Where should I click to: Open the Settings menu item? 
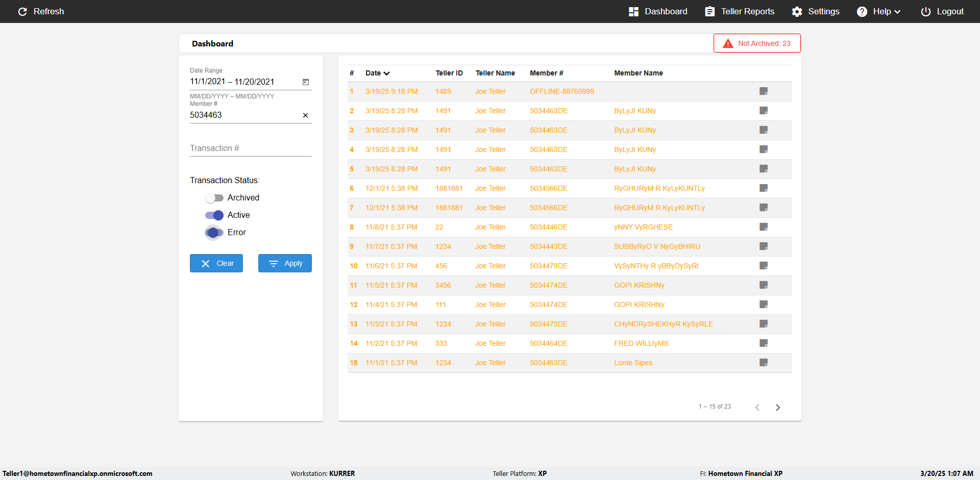[815, 11]
